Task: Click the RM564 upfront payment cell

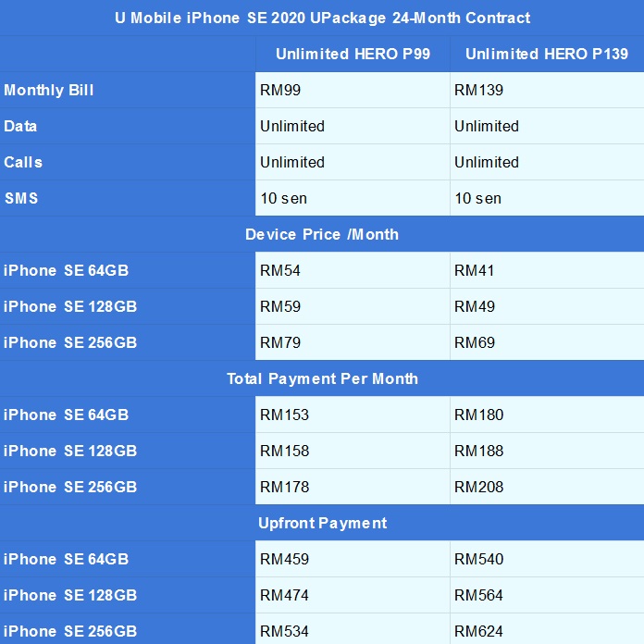Action: (479, 595)
